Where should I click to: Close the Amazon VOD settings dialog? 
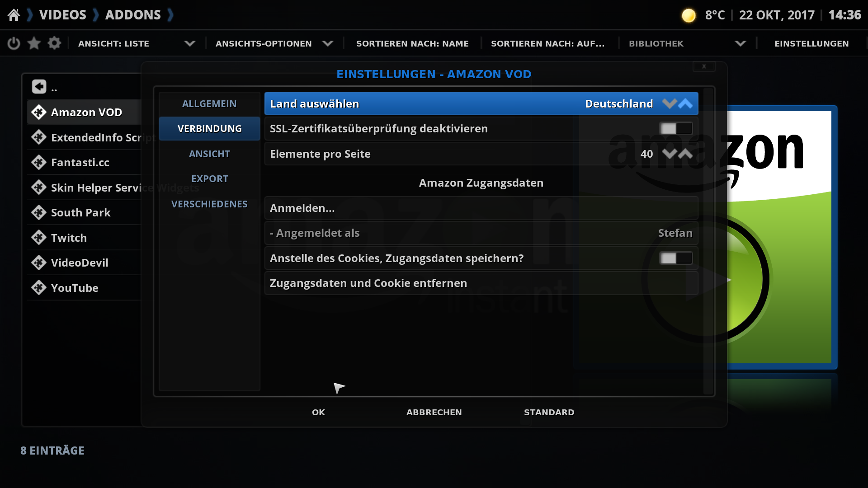click(x=704, y=66)
